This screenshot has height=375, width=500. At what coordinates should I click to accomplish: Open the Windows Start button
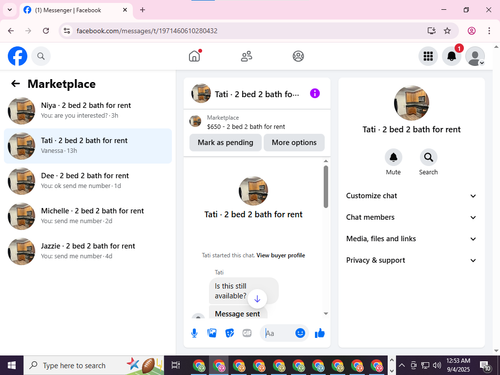tap(12, 366)
